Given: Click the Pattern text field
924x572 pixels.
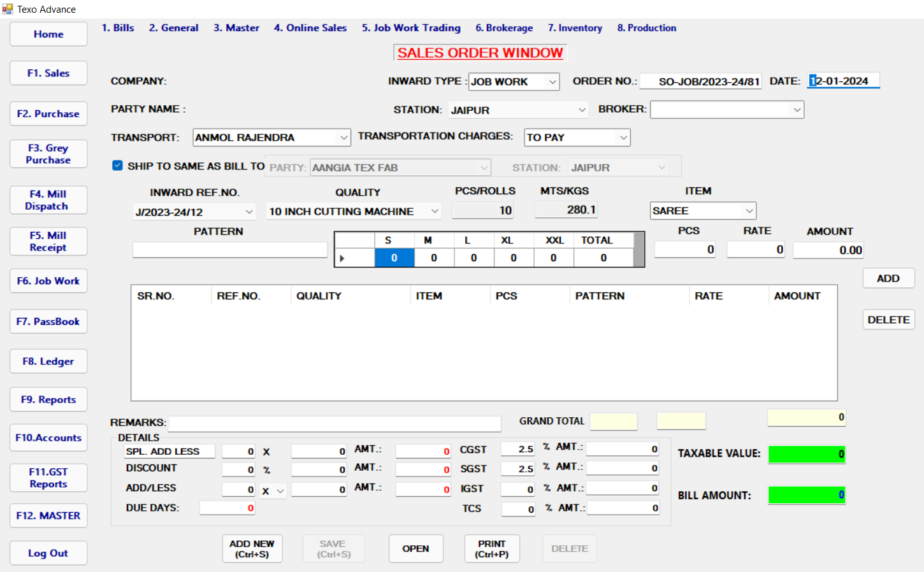Looking at the screenshot, I should pos(230,250).
